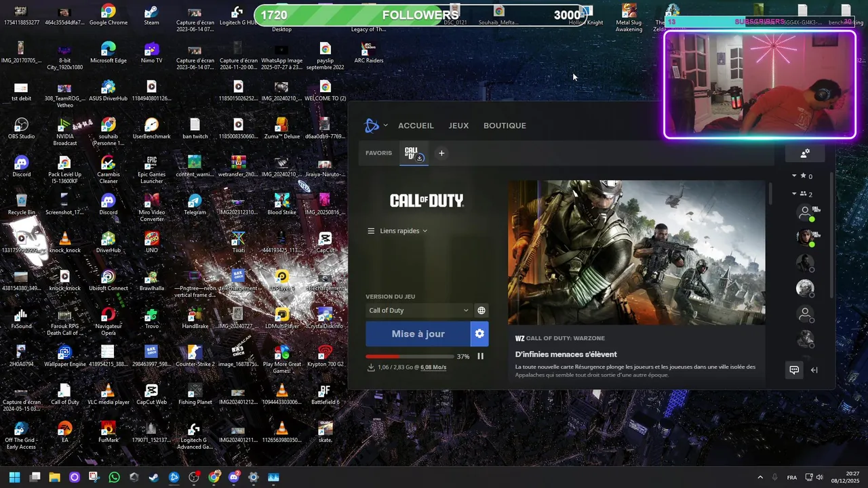Open the Warzone news banner image
The image size is (868, 488).
pyautogui.click(x=637, y=252)
